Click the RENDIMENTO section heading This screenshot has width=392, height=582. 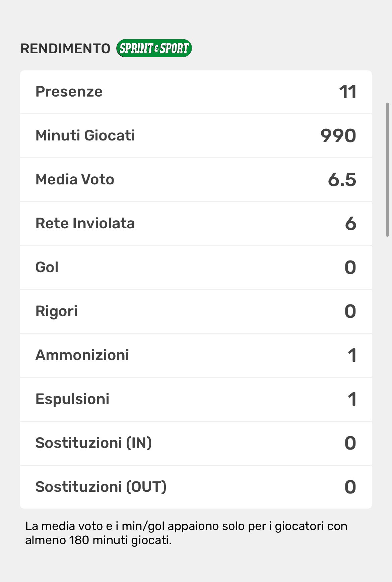point(65,49)
